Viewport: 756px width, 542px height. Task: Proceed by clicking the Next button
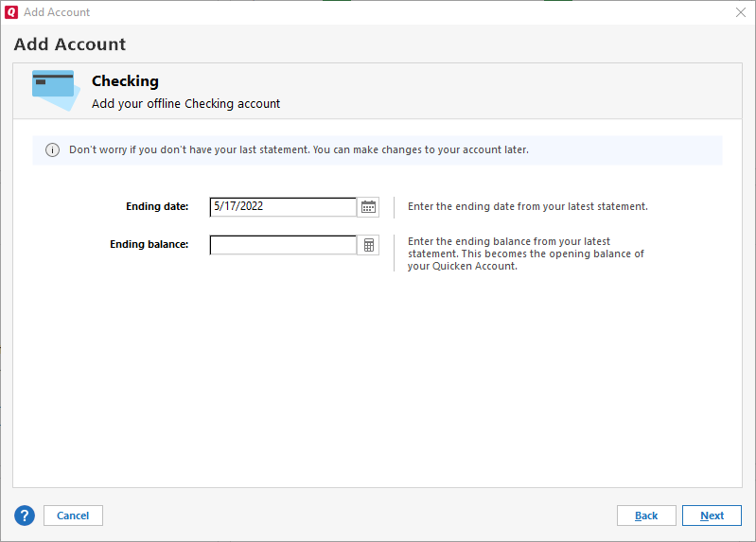[x=712, y=516]
